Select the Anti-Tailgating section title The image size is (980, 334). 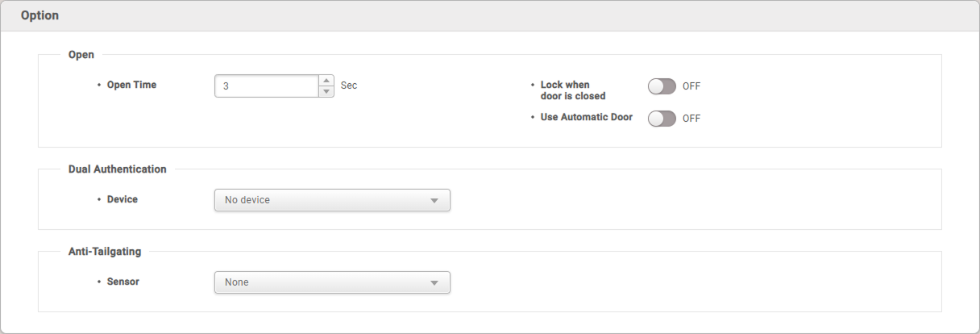[105, 252]
